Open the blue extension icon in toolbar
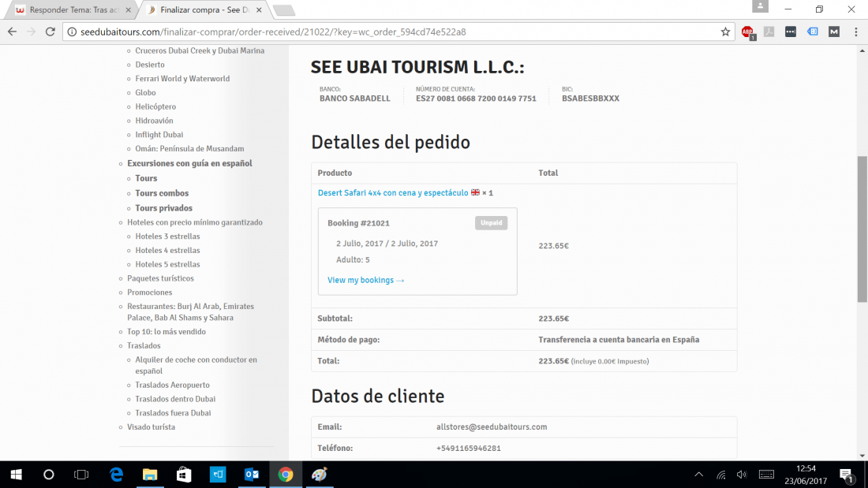Image resolution: width=868 pixels, height=488 pixels. (x=813, y=32)
